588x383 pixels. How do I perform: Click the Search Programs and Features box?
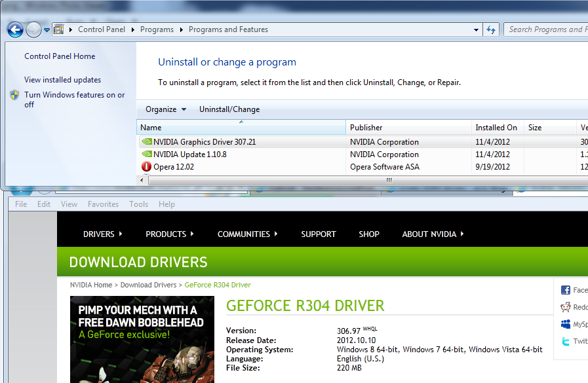546,29
